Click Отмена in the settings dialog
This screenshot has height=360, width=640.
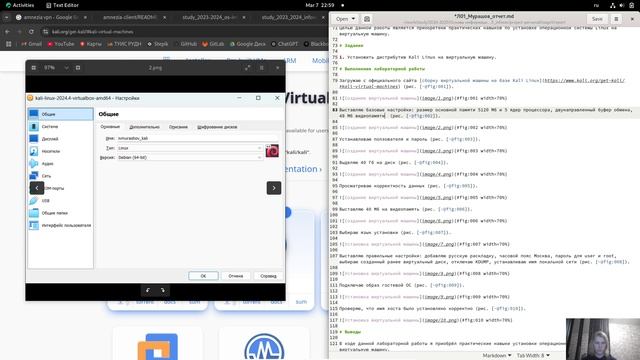coord(236,276)
